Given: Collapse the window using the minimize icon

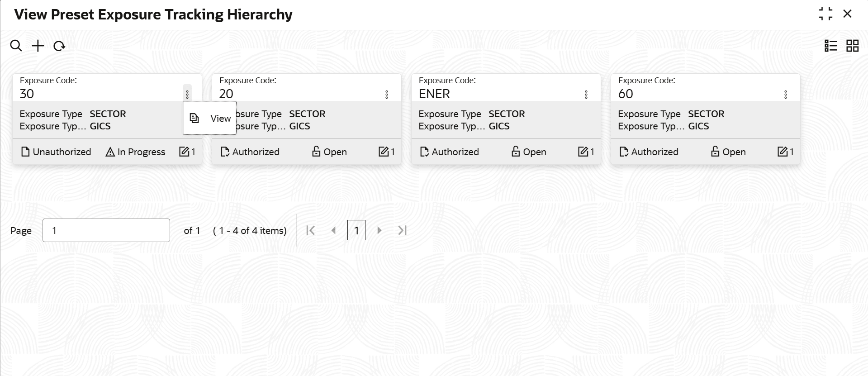Looking at the screenshot, I should [825, 14].
